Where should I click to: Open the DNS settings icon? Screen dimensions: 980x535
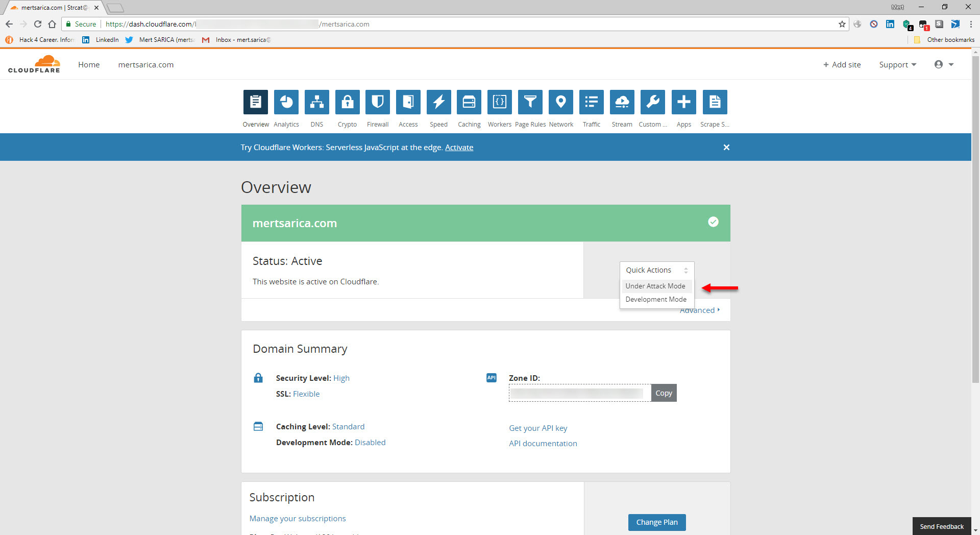point(317,102)
